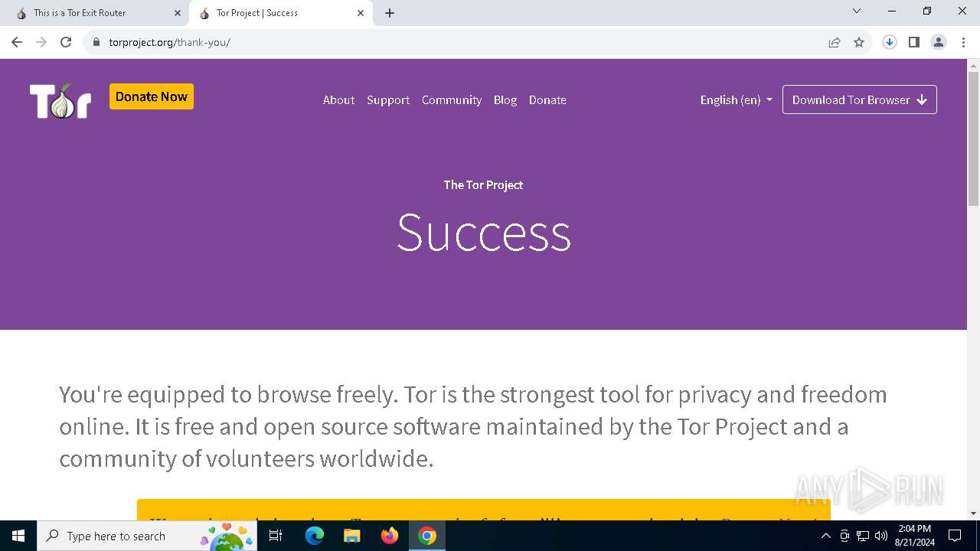Image resolution: width=980 pixels, height=551 pixels.
Task: Open File Explorer from taskbar
Action: 352,536
